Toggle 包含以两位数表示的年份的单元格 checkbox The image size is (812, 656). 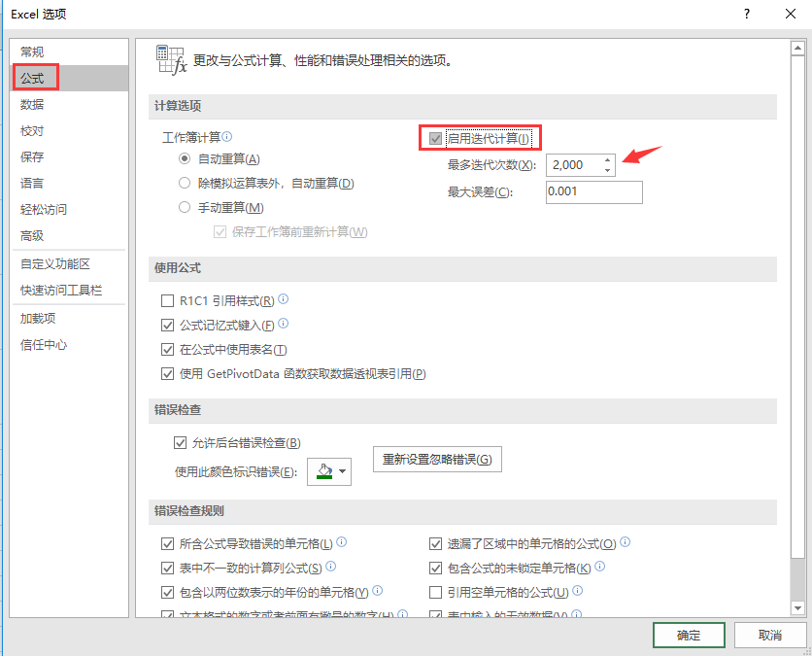(167, 592)
